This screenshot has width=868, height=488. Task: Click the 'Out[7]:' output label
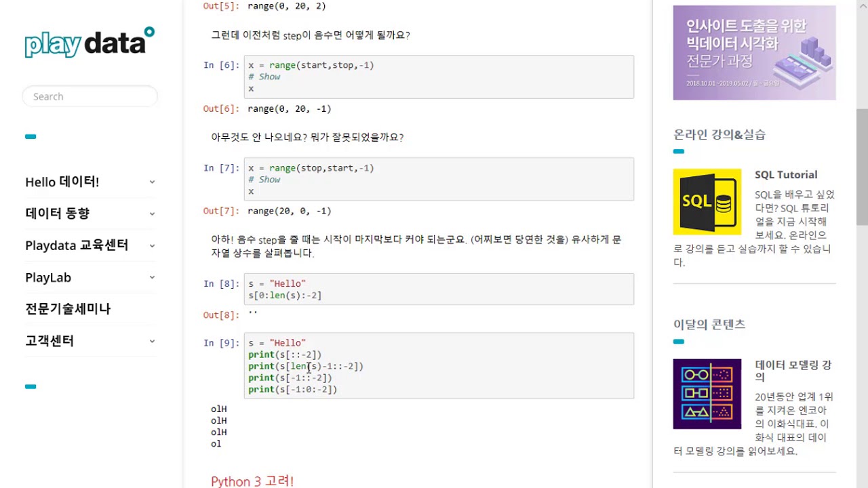tap(221, 211)
